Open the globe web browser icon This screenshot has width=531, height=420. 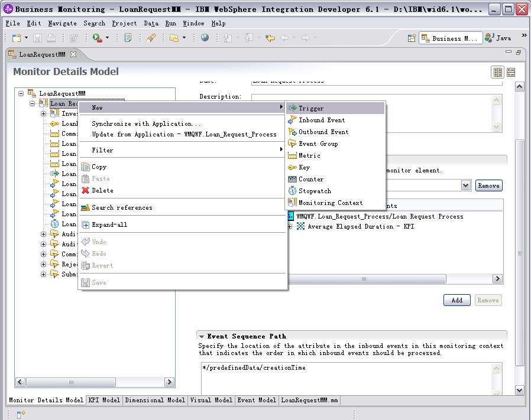tap(205, 38)
